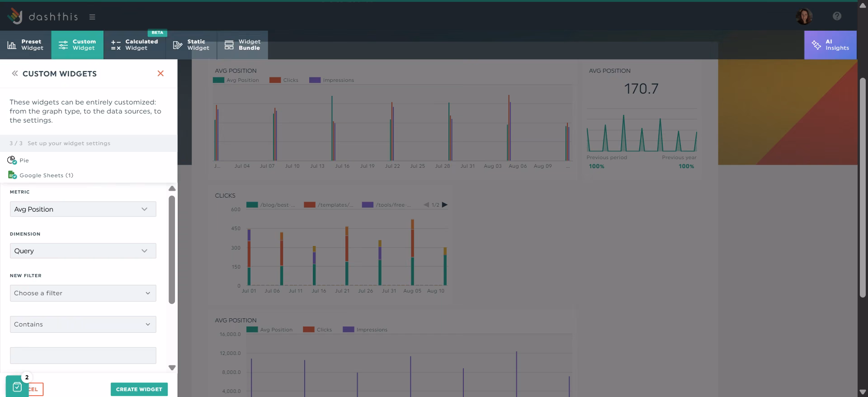The width and height of the screenshot is (868, 397).
Task: Click the Create Widget button
Action: [x=139, y=389]
